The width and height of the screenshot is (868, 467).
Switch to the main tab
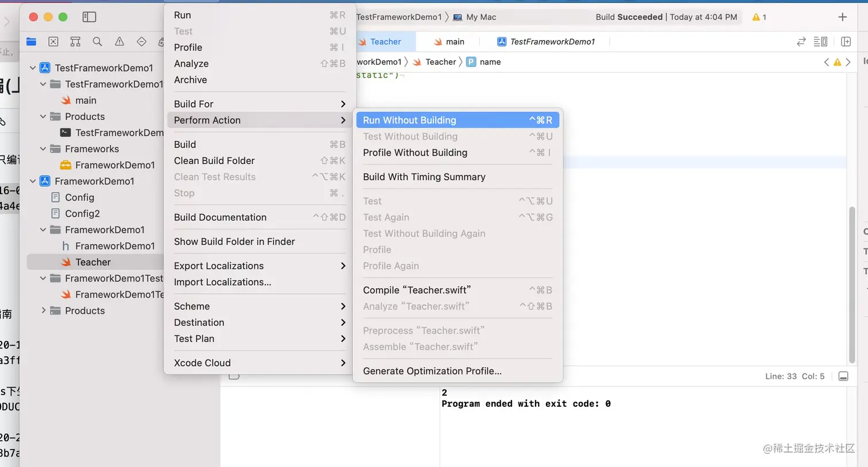(x=449, y=41)
